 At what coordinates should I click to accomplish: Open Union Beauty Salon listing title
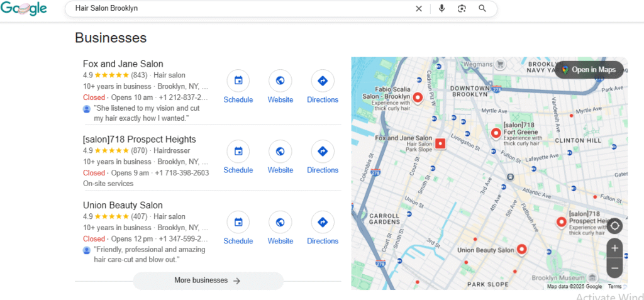click(123, 205)
